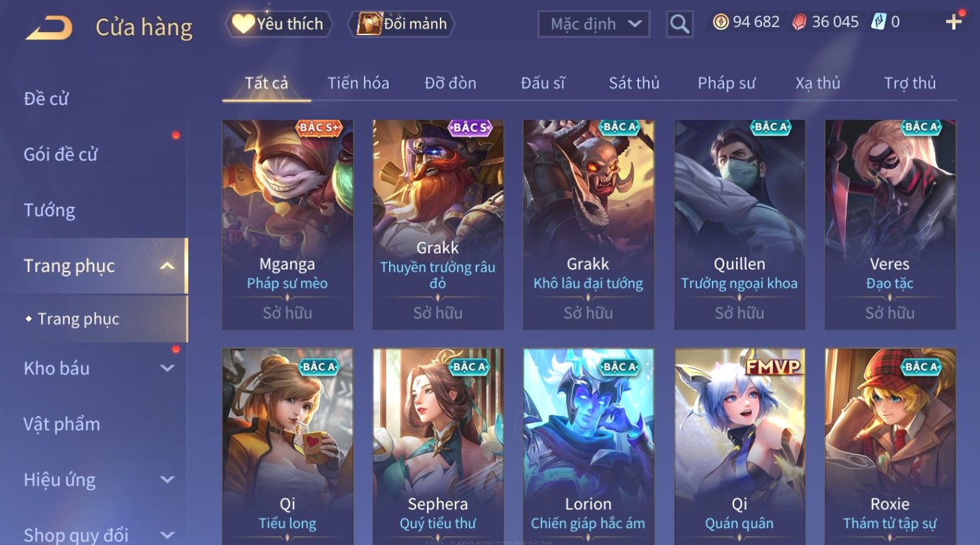Go back using the golden arrow icon
This screenshot has height=545, width=980.
[x=49, y=27]
